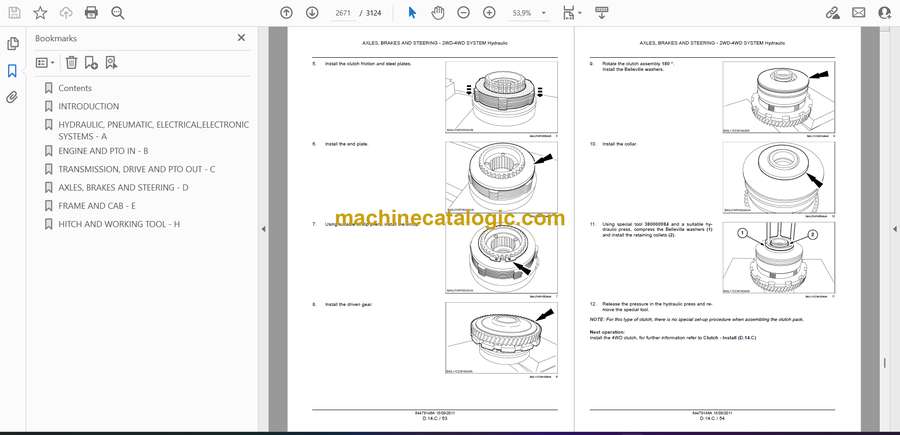This screenshot has width=900, height=435.
Task: Open AXLES, BRAKES AND STEERING - D bookmark
Action: [x=123, y=187]
